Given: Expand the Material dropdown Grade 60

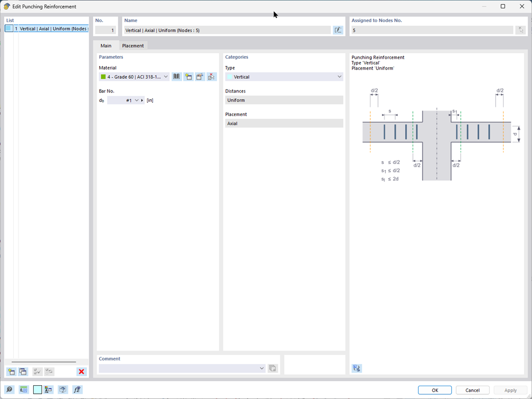Looking at the screenshot, I should point(134,77).
